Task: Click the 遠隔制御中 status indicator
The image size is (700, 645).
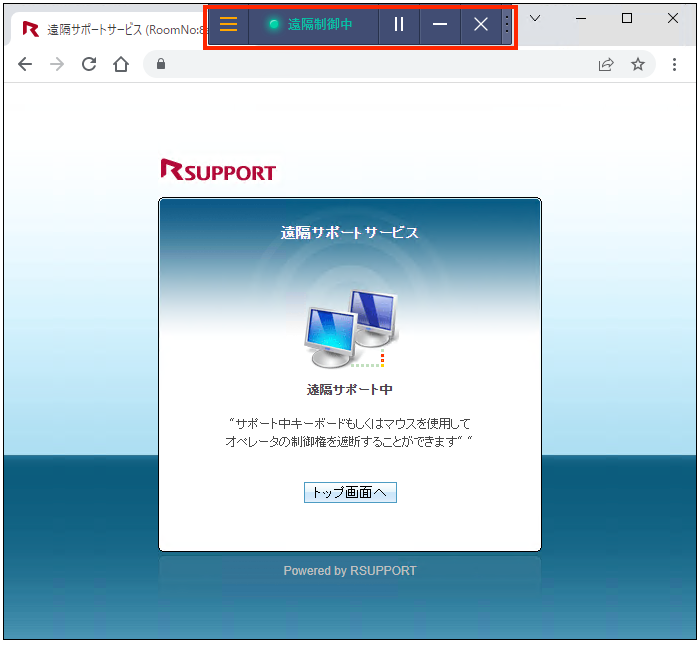Action: click(x=311, y=24)
